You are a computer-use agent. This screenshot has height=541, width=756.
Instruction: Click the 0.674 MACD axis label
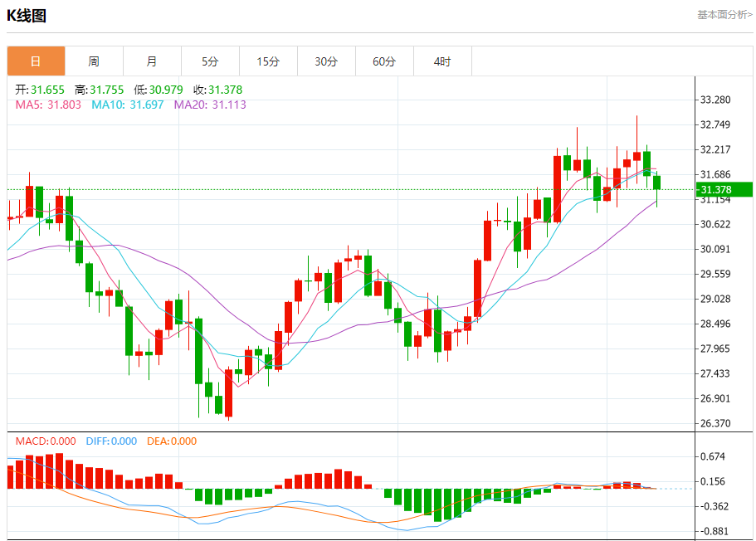point(713,456)
